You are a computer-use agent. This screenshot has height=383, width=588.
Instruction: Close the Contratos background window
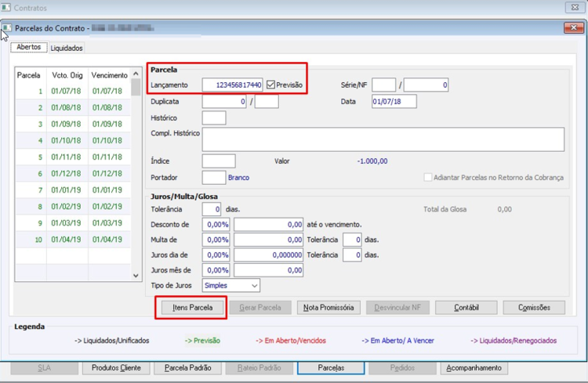[x=575, y=7]
